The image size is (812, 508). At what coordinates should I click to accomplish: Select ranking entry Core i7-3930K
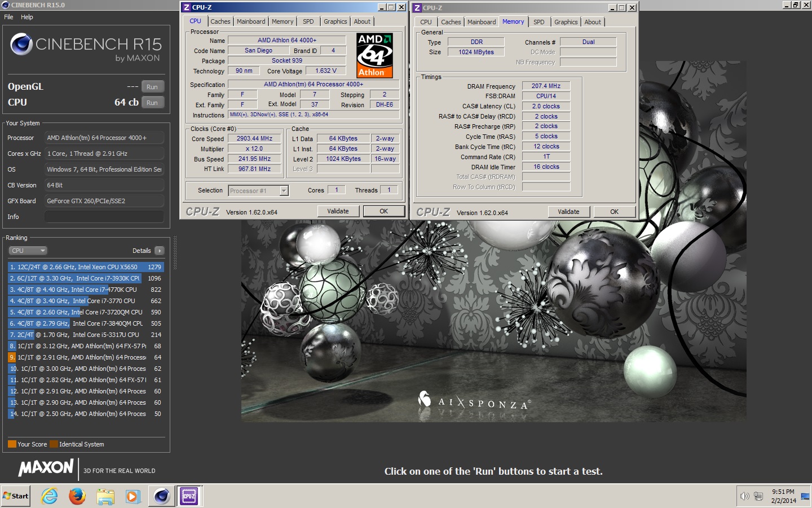[x=86, y=278]
